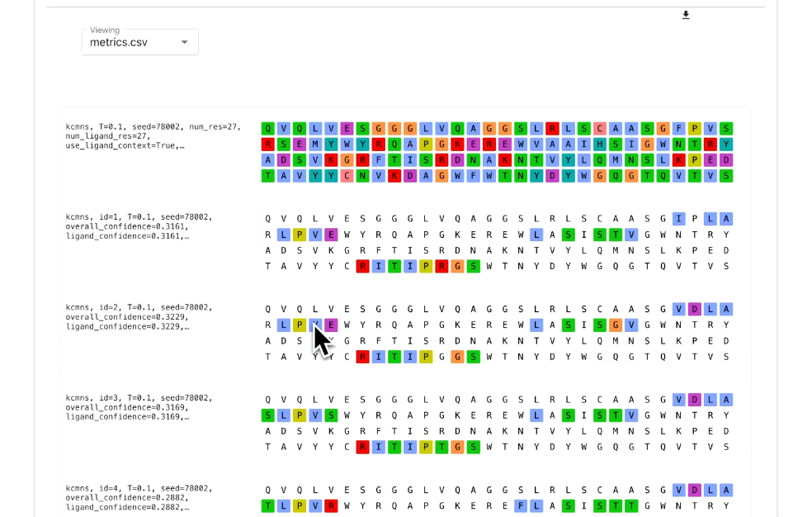Select the kcmns num_res=27 reference sequence label
This screenshot has width=812, height=517.
[x=153, y=136]
